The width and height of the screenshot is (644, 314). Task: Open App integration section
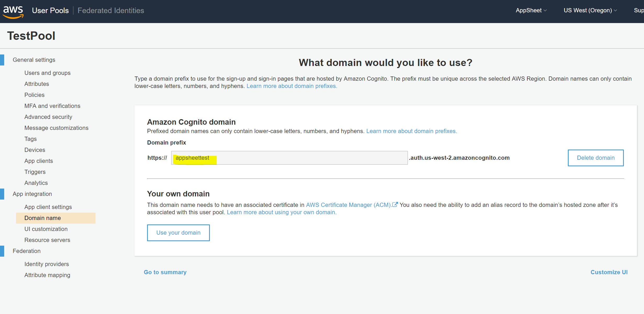coord(32,194)
